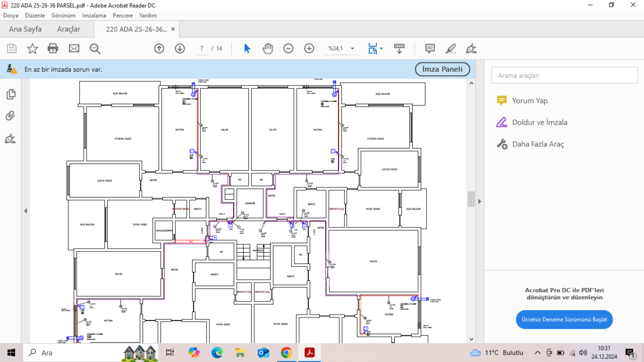Switch to the Araçlar tab

pyautogui.click(x=69, y=29)
